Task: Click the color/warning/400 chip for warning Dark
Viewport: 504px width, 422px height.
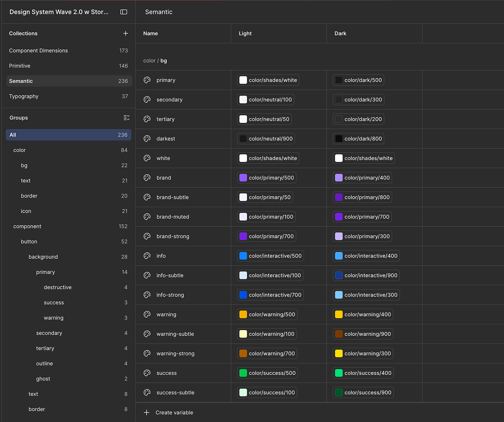Action: 363,314
